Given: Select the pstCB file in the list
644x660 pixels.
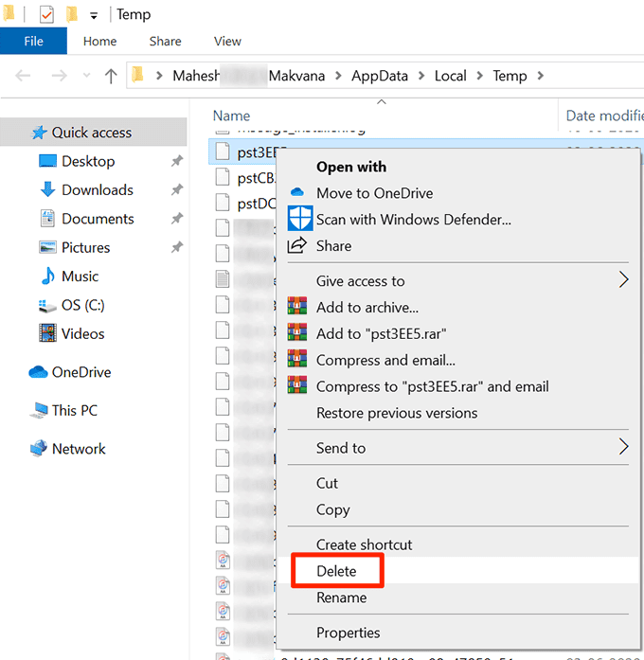Looking at the screenshot, I should tap(254, 177).
